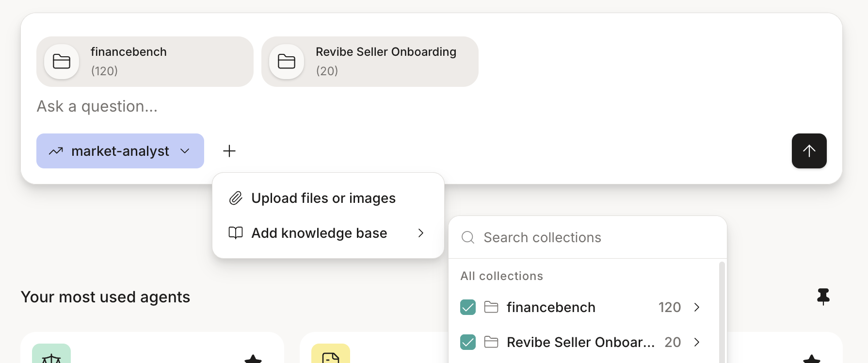Expand the financebench collection with its chevron
This screenshot has height=363, width=868.
[x=697, y=307]
